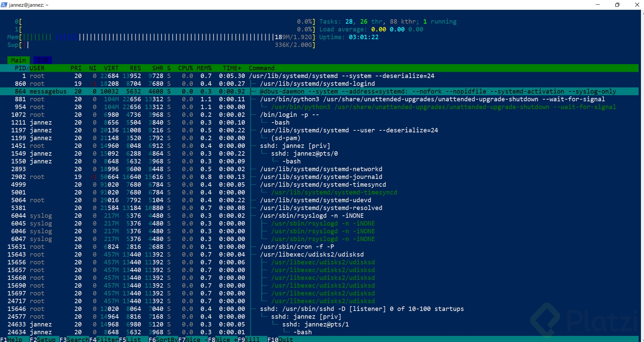Viewport: 644px width, 342px height.
Task: Select the udisksd thread with PID 24717
Action: [319, 301]
